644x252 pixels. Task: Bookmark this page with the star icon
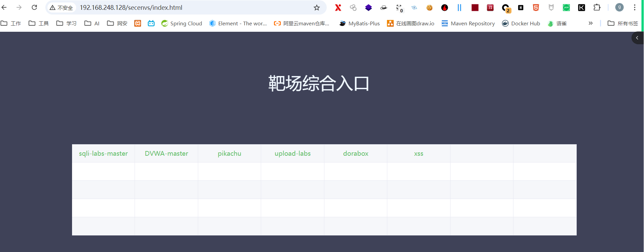[317, 7]
